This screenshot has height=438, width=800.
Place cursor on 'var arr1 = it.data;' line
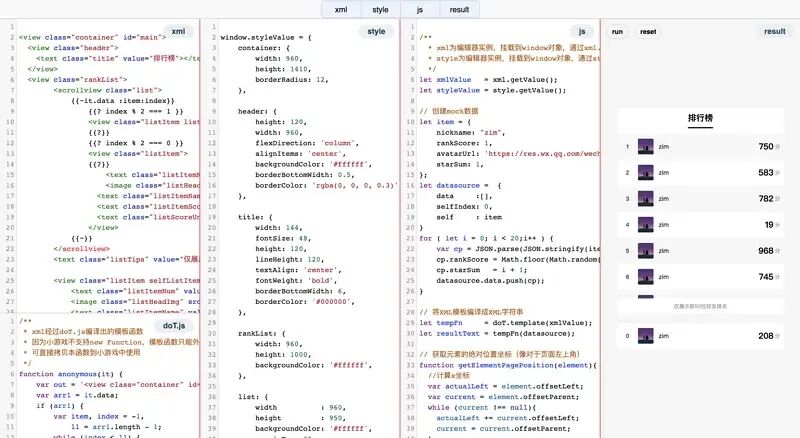click(x=77, y=395)
